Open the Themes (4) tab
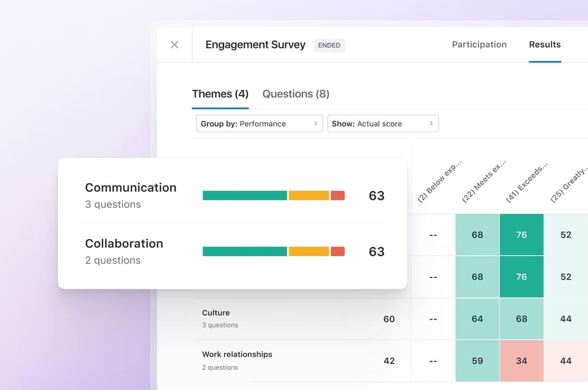The height and width of the screenshot is (390, 588). click(220, 94)
